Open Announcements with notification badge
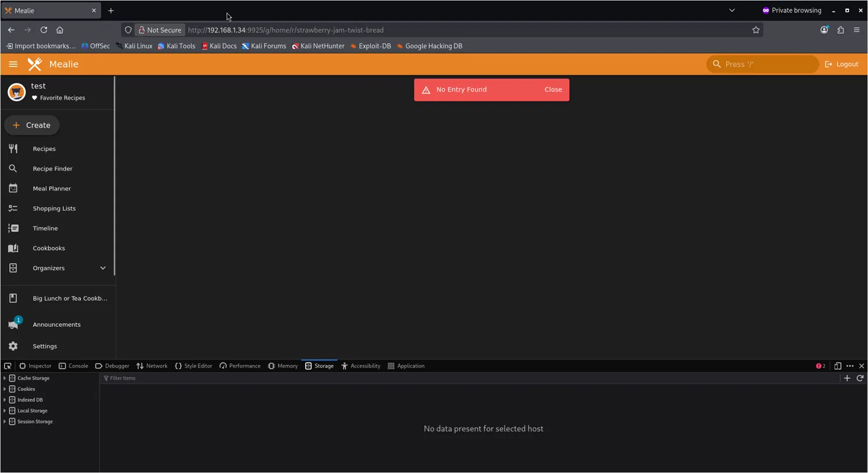Viewport: 868px width, 473px height. pos(58,324)
